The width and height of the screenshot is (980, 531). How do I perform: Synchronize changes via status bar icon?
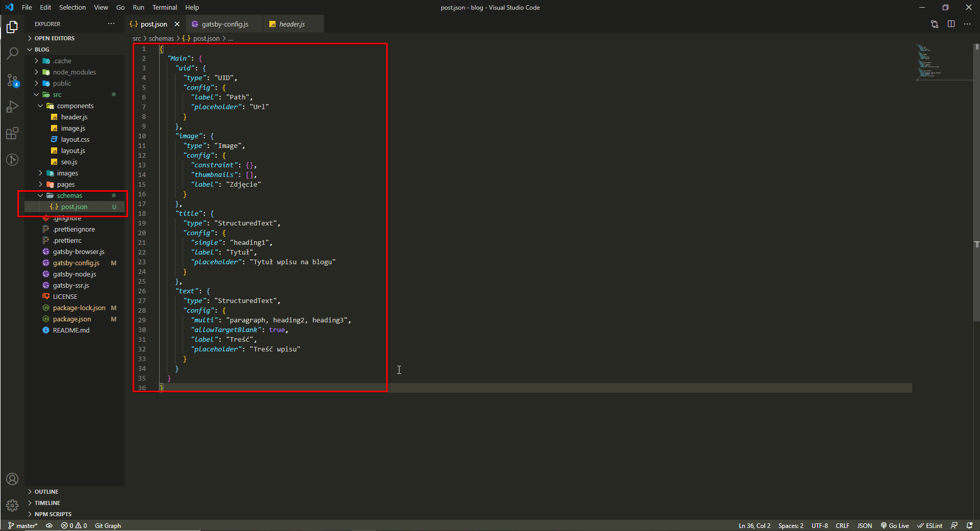(49, 525)
